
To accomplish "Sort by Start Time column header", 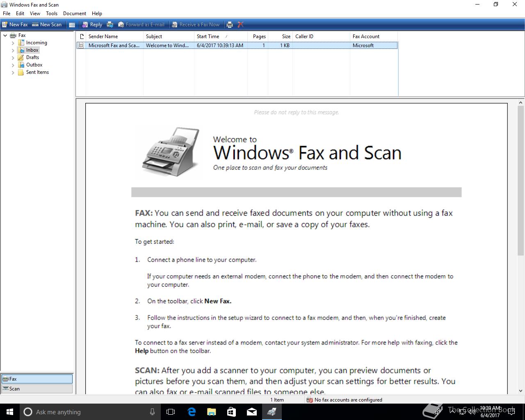I will (221, 37).
